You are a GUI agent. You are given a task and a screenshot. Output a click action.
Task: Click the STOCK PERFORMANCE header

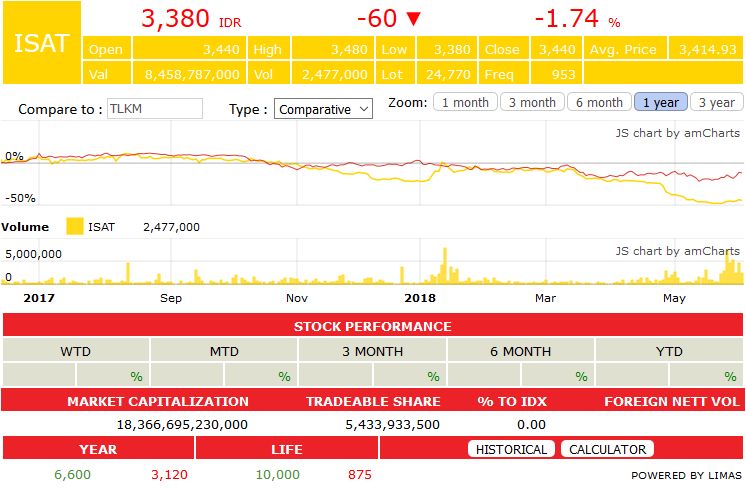tap(373, 326)
